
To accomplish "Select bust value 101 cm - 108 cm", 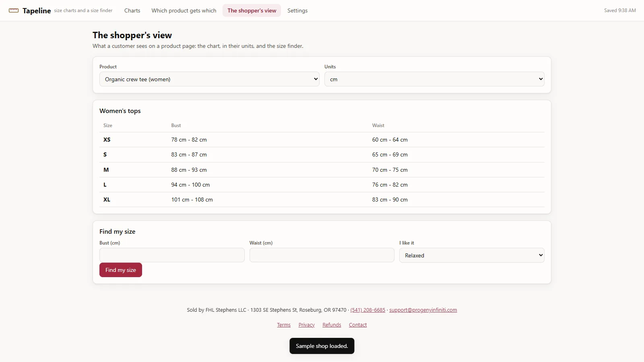I will click(x=192, y=200).
